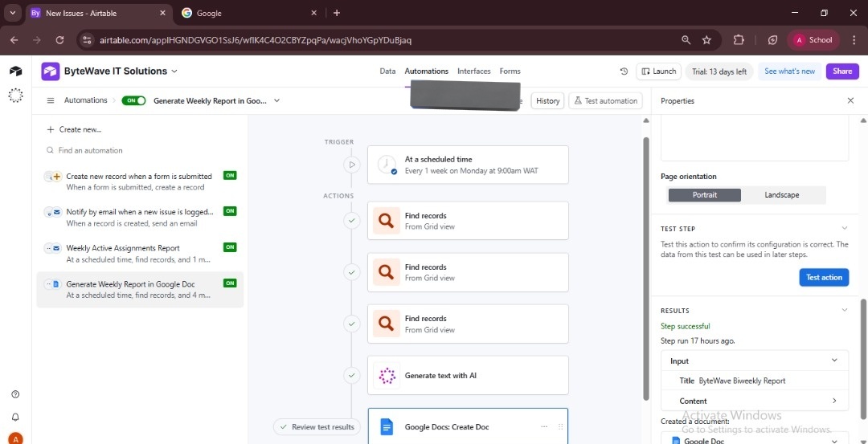
Task: Click the third Find records magnifier icon
Action: coord(387,324)
